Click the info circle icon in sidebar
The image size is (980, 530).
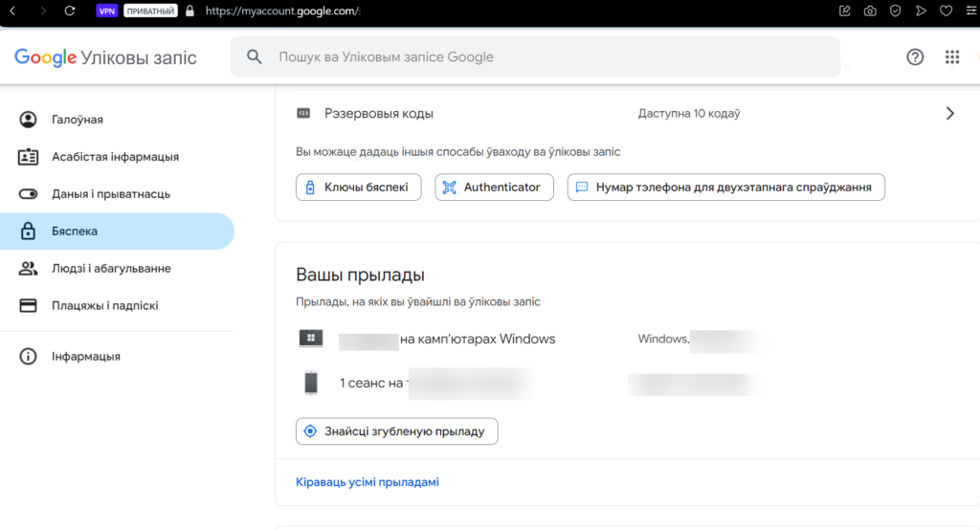click(28, 356)
